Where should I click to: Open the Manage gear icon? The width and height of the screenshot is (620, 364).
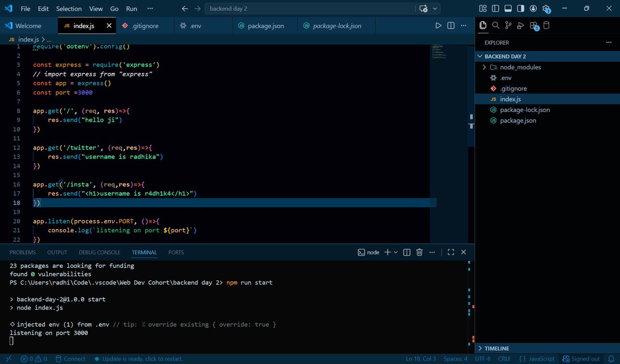[x=546, y=9]
